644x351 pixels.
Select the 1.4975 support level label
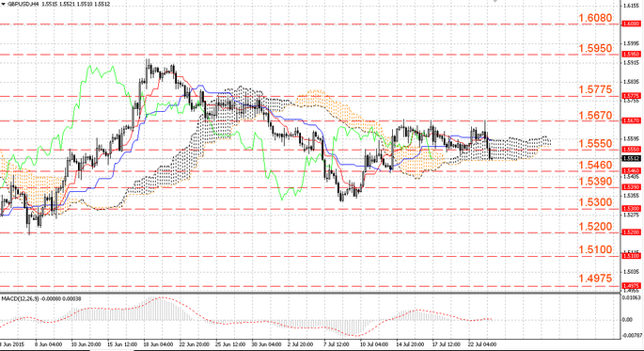[x=595, y=279]
